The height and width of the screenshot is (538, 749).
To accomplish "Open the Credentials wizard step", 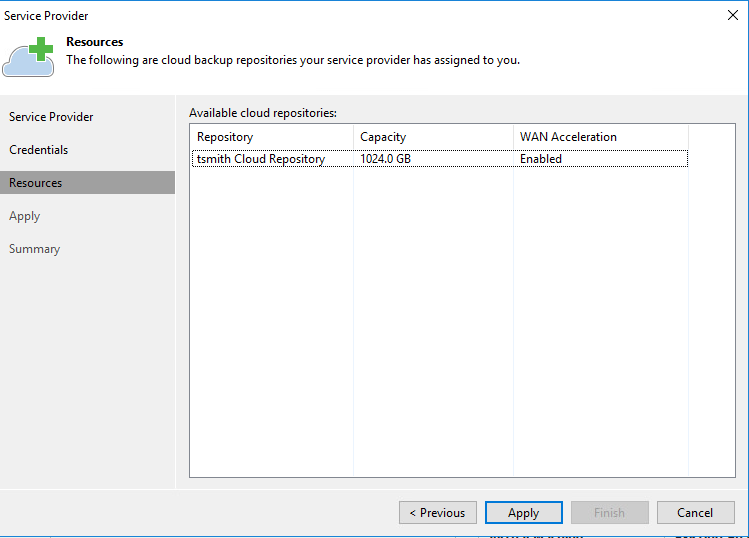I will coord(39,150).
